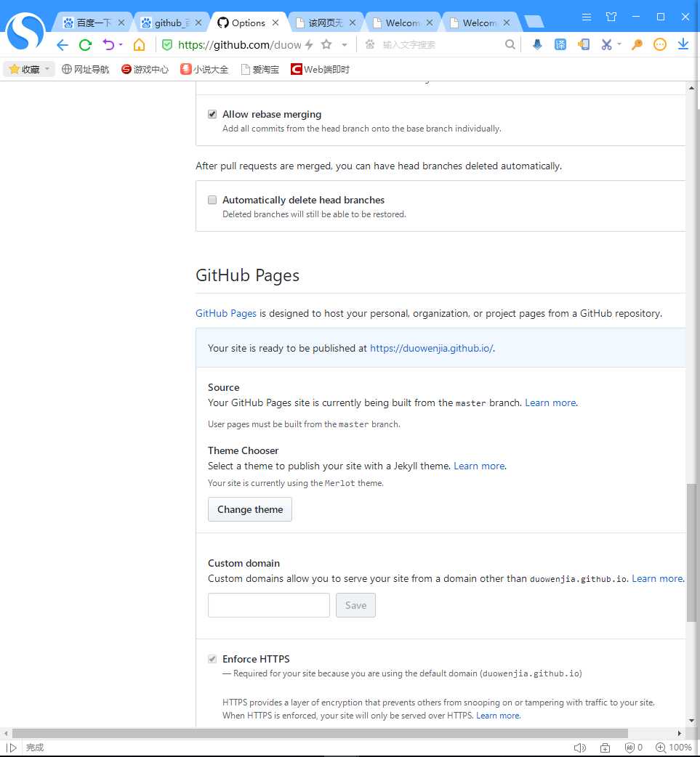Toggle Allow rebase merging checkbox
Viewport: 700px width, 757px height.
coord(212,114)
